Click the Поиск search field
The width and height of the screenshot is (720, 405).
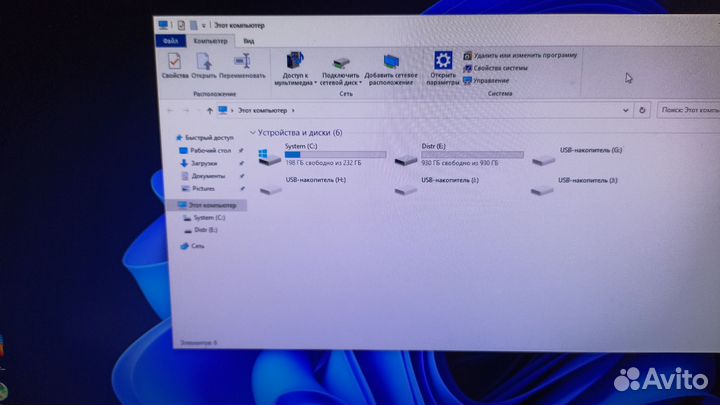(688, 110)
